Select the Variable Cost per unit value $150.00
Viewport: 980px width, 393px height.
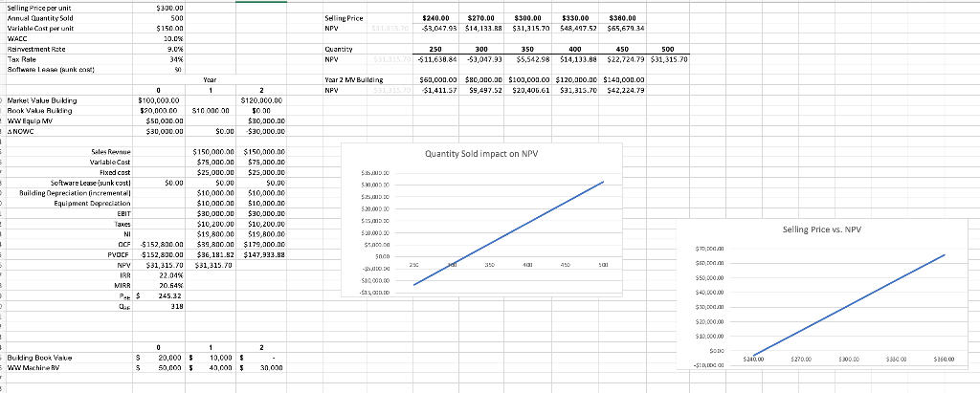168,29
